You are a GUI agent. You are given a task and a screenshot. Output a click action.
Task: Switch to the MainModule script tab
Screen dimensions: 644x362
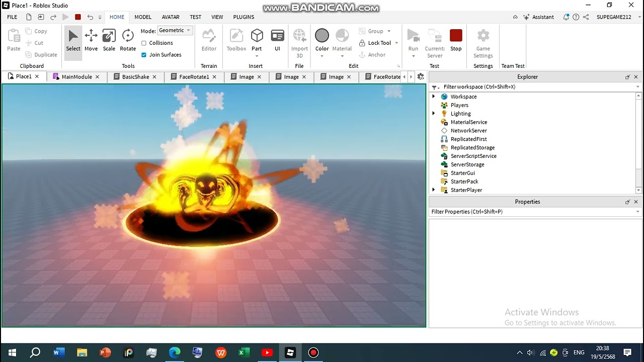[76, 77]
